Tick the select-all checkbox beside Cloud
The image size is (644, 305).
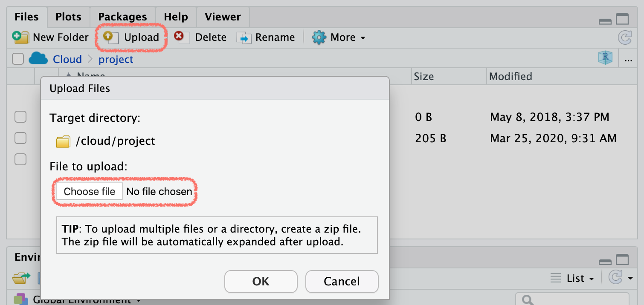pos(17,59)
